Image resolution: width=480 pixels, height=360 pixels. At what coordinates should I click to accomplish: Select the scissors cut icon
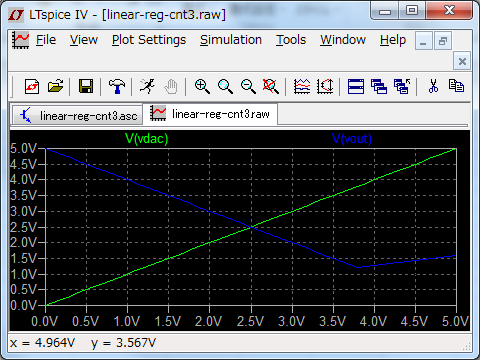433,86
